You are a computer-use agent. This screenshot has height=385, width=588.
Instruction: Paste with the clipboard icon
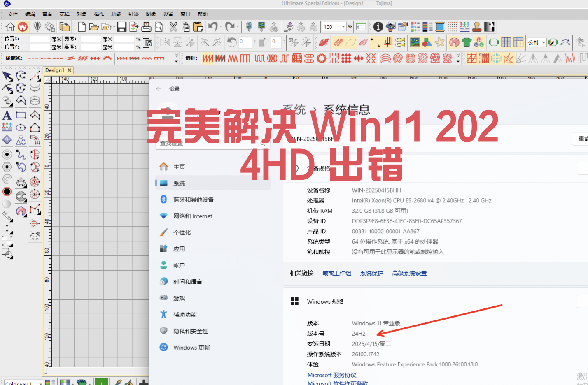point(198,27)
